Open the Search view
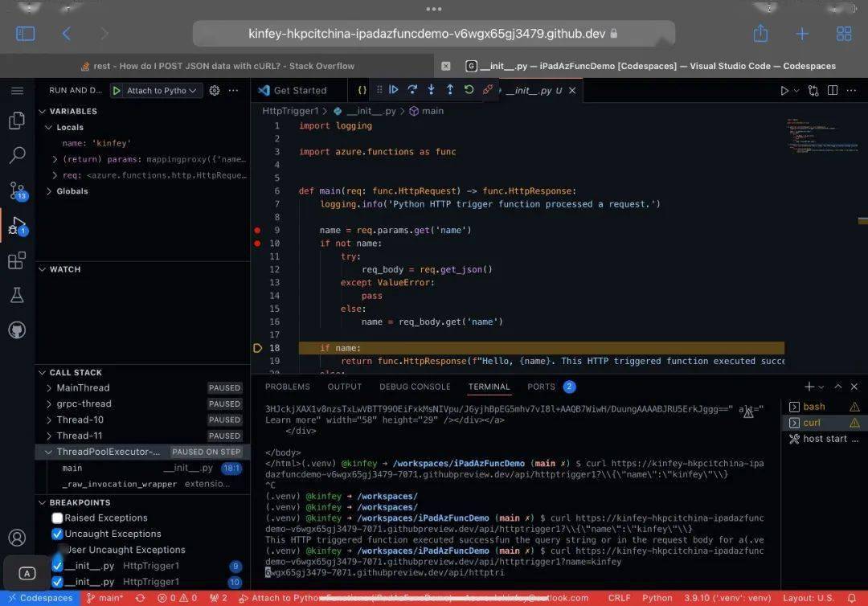This screenshot has height=606, width=868. click(17, 154)
